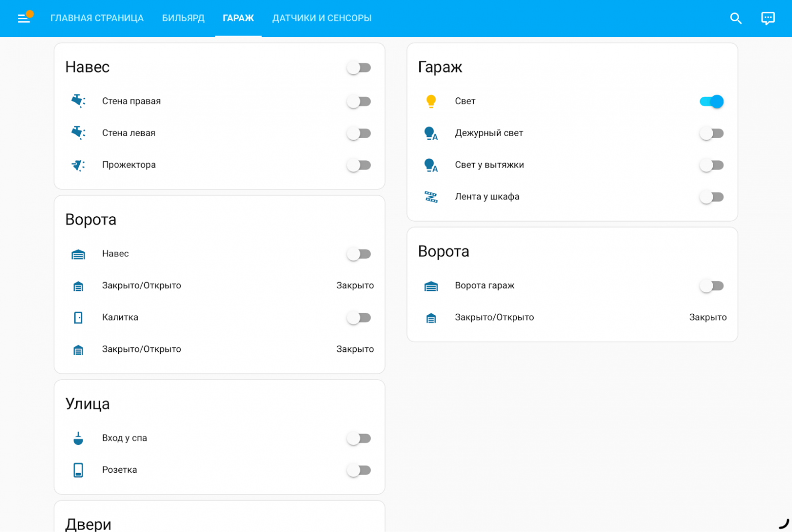This screenshot has width=792, height=532.
Task: Open the sidebar hamburger menu
Action: pos(24,19)
